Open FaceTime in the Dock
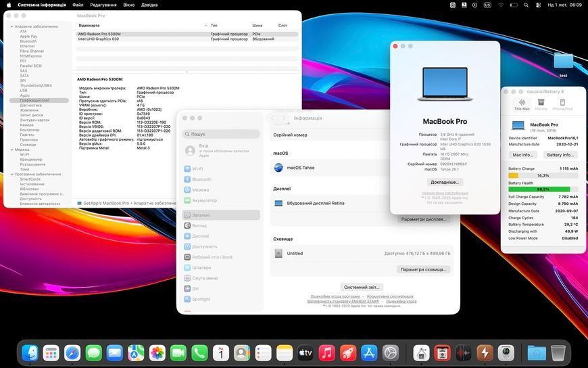588x368 pixels. coord(178,353)
